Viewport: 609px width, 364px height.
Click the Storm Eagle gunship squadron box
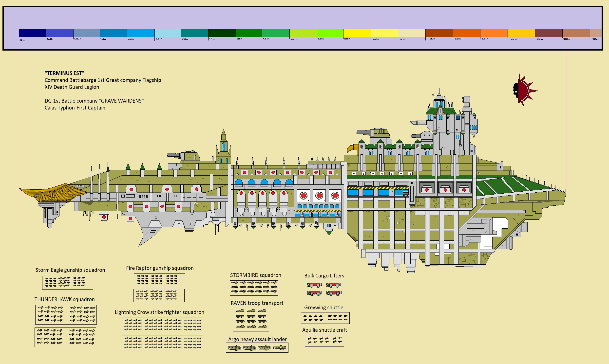point(68,282)
